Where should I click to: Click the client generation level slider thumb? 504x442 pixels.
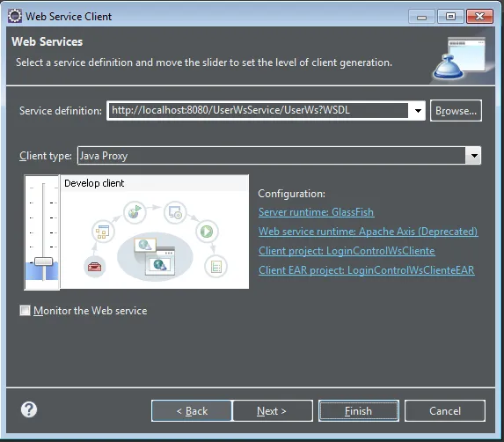[44, 262]
